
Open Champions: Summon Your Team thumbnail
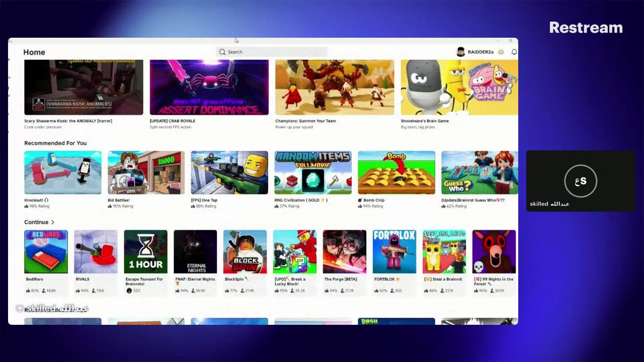click(335, 87)
